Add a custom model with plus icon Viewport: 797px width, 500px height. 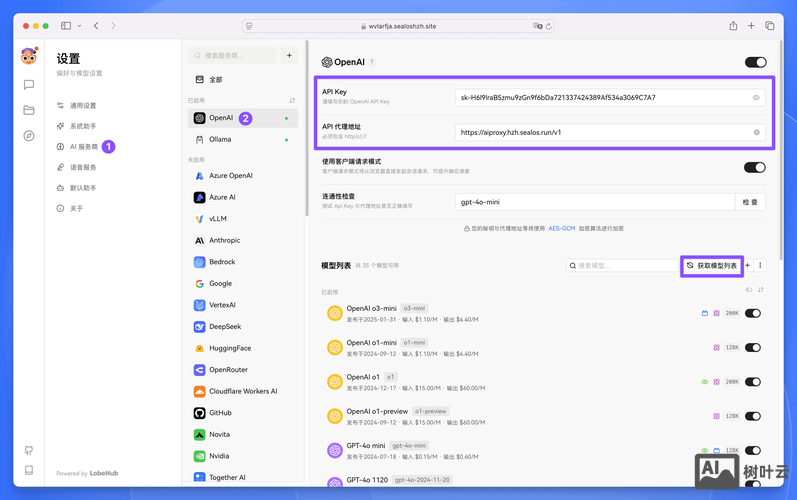tap(748, 265)
